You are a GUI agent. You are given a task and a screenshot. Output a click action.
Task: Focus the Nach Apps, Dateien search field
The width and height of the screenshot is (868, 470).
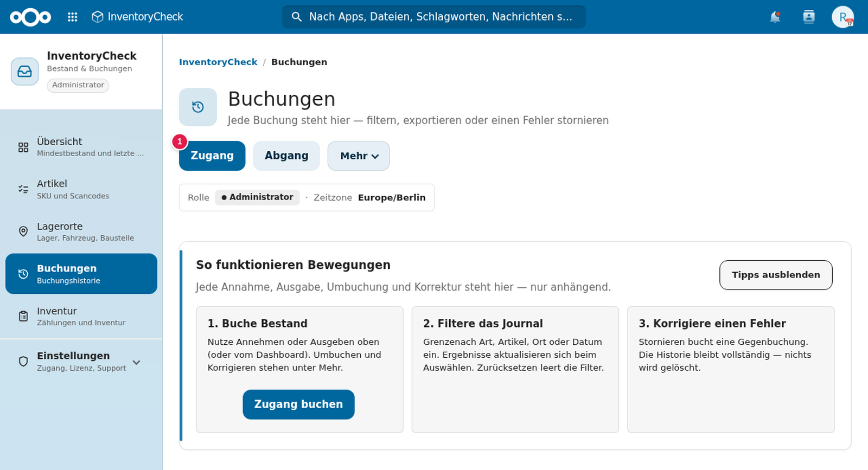click(x=433, y=17)
